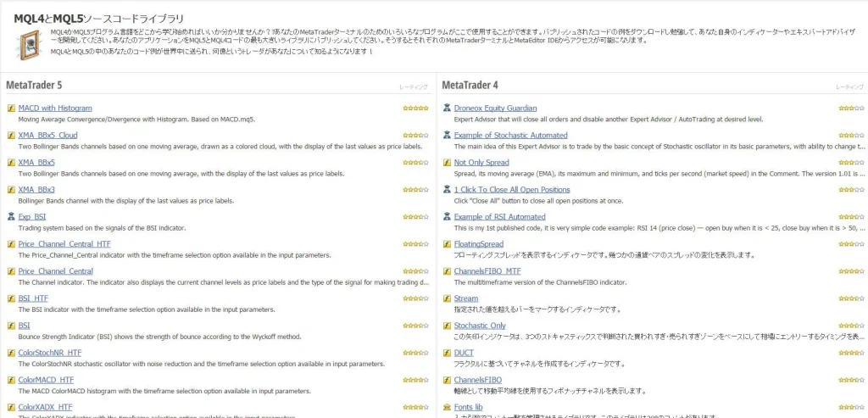Click the indicator icon next to ColorMACD_HTF
Image resolution: width=868 pixels, height=418 pixels.
point(11,380)
